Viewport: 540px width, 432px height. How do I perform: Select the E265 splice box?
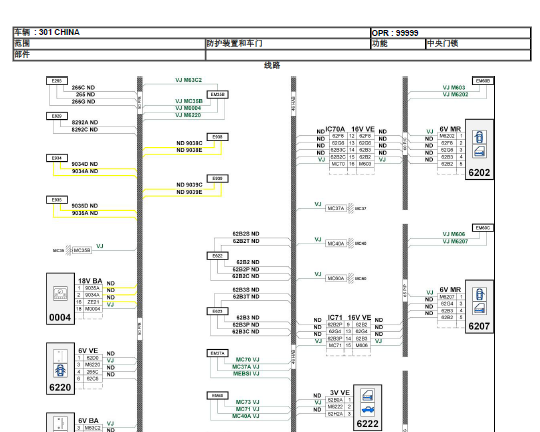(x=57, y=81)
